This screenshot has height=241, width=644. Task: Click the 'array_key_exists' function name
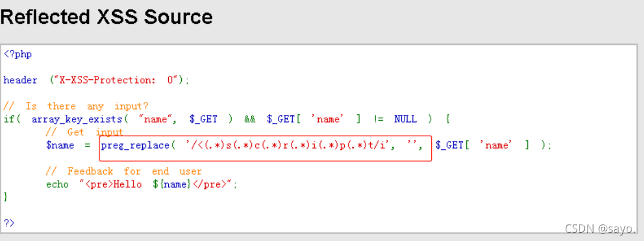[x=77, y=120]
